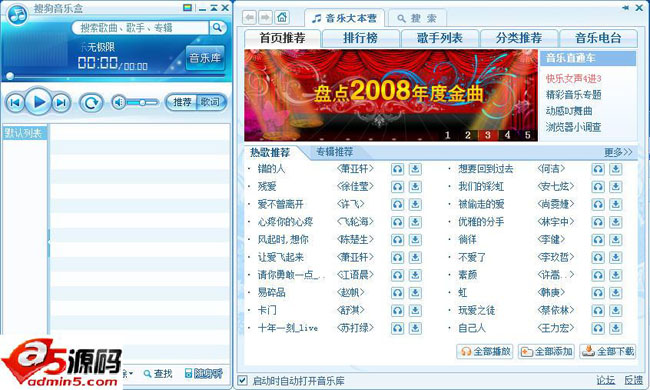This screenshot has height=390, width=650.
Task: Open 更多>> link
Action: point(618,153)
